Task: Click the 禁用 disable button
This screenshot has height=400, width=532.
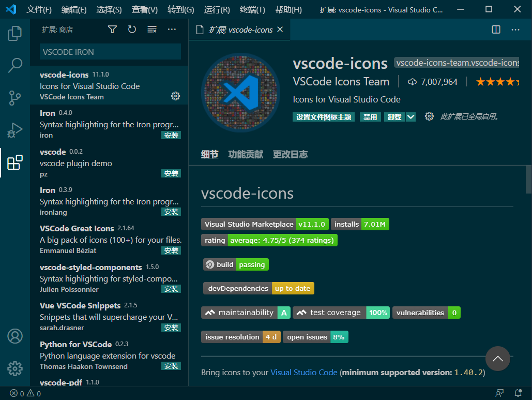Action: [370, 117]
